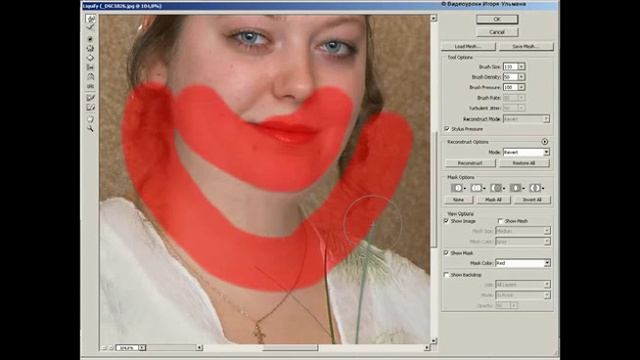
Task: Select the Bloat tool
Action: [x=90, y=58]
